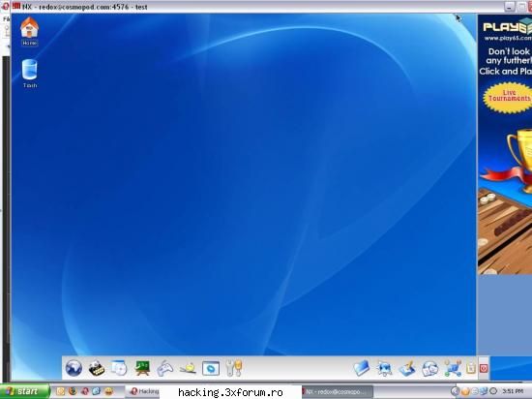
Task: Click the network connections icon in dock
Action: (453, 368)
